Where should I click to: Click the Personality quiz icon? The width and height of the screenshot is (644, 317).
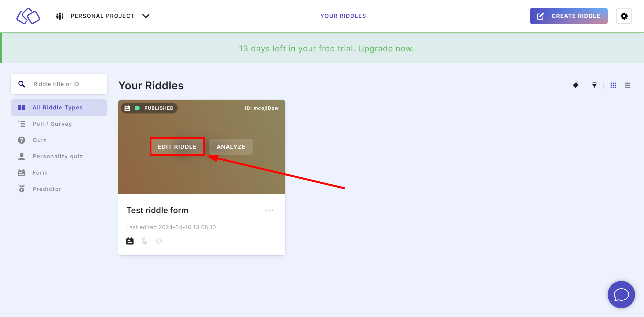pyautogui.click(x=21, y=156)
